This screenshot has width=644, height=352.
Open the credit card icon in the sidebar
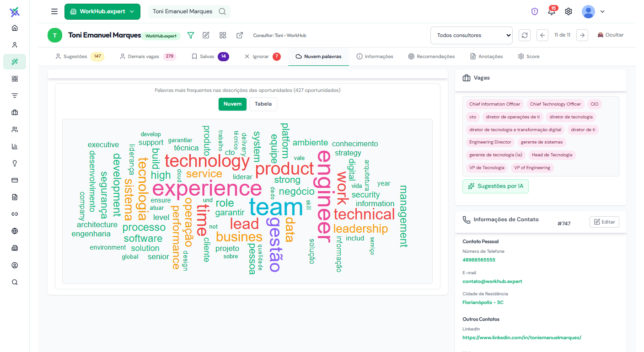[x=15, y=180]
